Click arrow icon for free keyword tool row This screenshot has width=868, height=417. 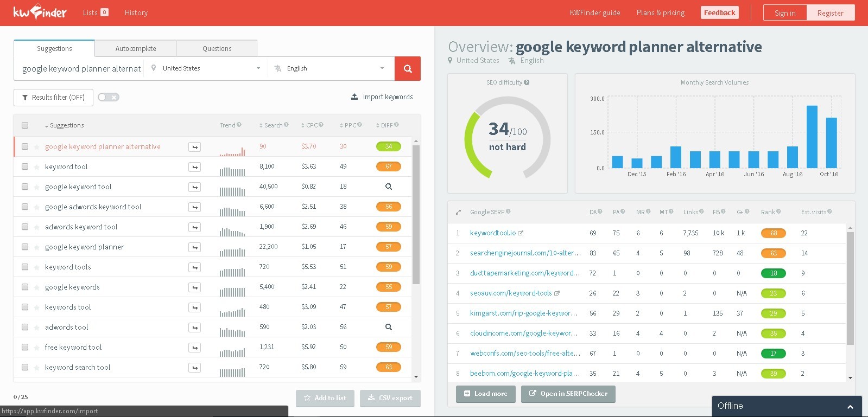[195, 348]
